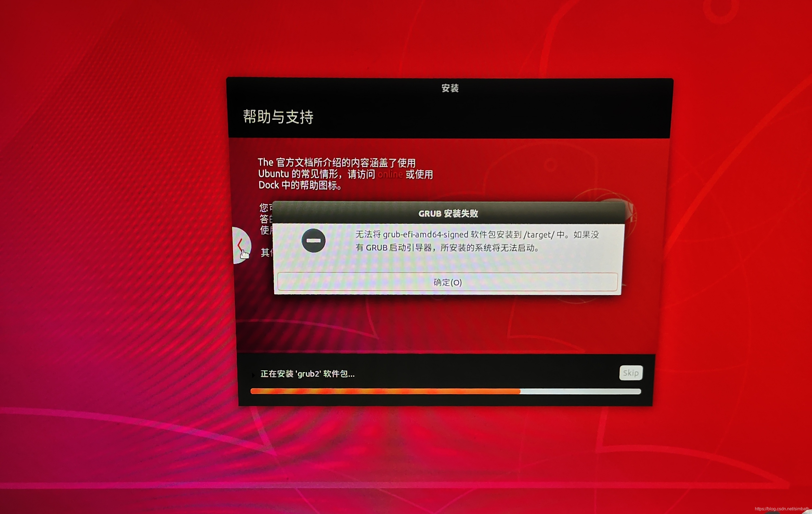Click the installation progress bar
This screenshot has width=812, height=514.
446,391
